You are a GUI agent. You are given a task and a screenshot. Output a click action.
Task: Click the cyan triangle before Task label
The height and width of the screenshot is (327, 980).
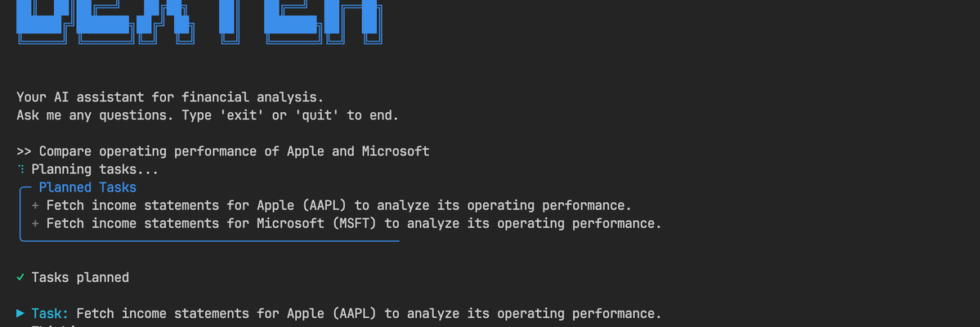click(x=20, y=313)
